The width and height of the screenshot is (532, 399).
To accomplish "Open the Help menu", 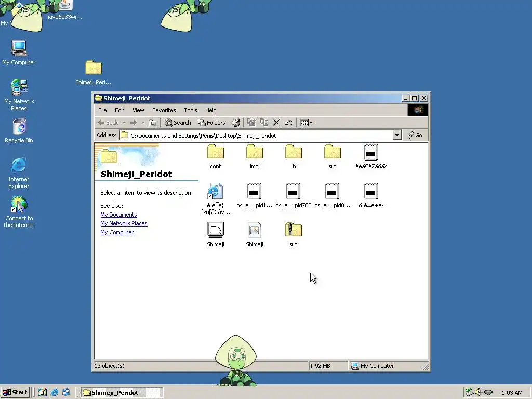I will 211,110.
